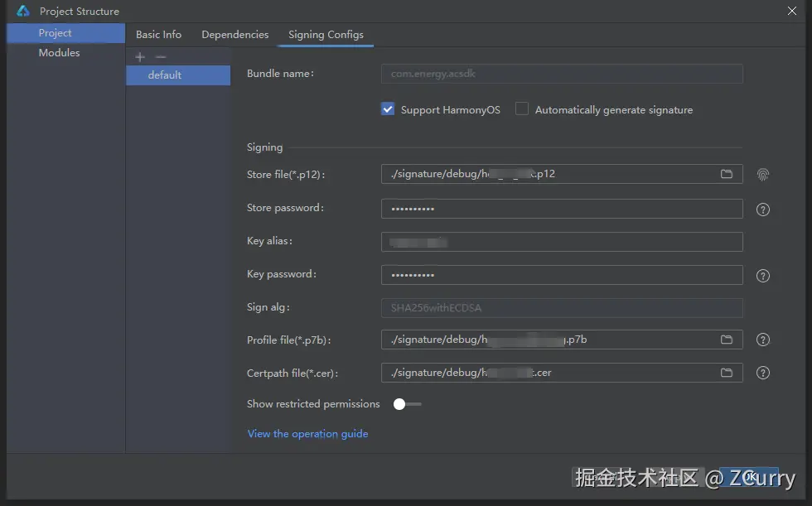Click the DevEco Studio logo in title bar
Viewport: 812px width, 506px height.
(23, 11)
